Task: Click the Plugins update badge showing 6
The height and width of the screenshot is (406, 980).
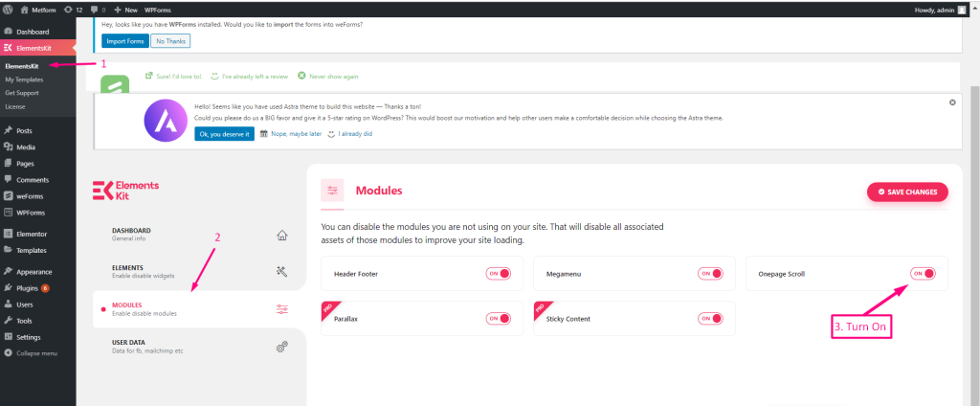Action: point(46,288)
